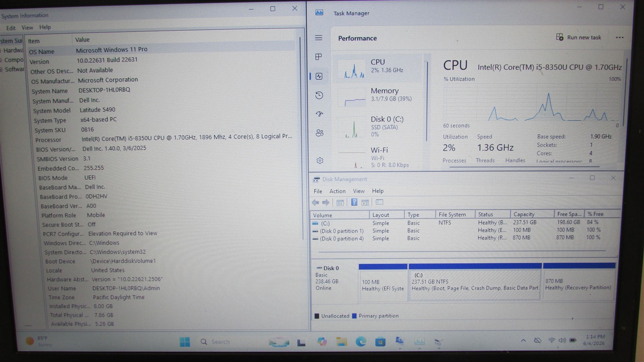Open App history icon in Task Manager
Screen dimensions: 644x362
pyautogui.click(x=319, y=95)
